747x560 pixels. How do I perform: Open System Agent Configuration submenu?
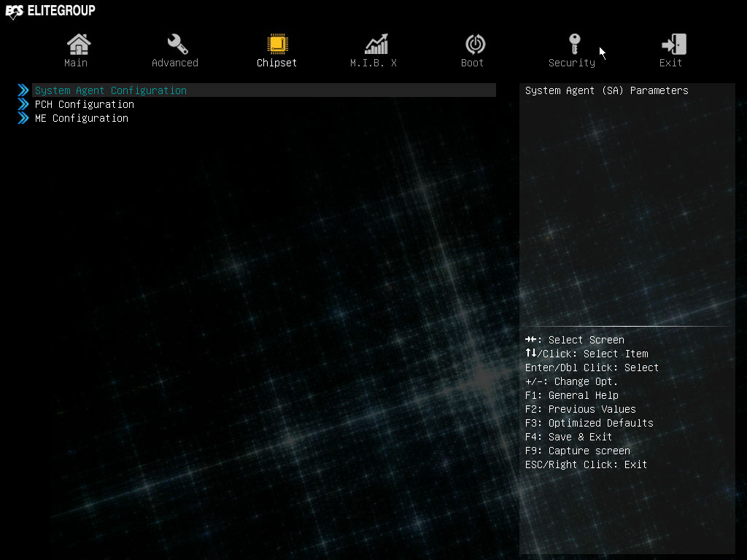(264, 90)
